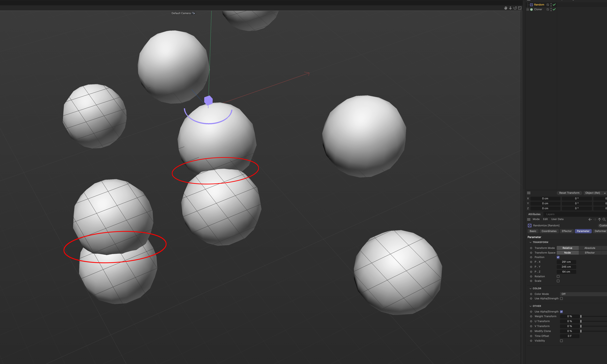Viewport: 607px width, 364px height.
Task: Enable the Scale checkbox
Action: point(558,281)
